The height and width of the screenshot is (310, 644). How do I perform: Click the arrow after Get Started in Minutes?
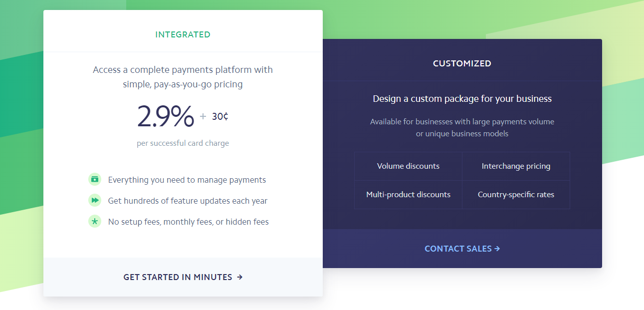click(x=240, y=277)
